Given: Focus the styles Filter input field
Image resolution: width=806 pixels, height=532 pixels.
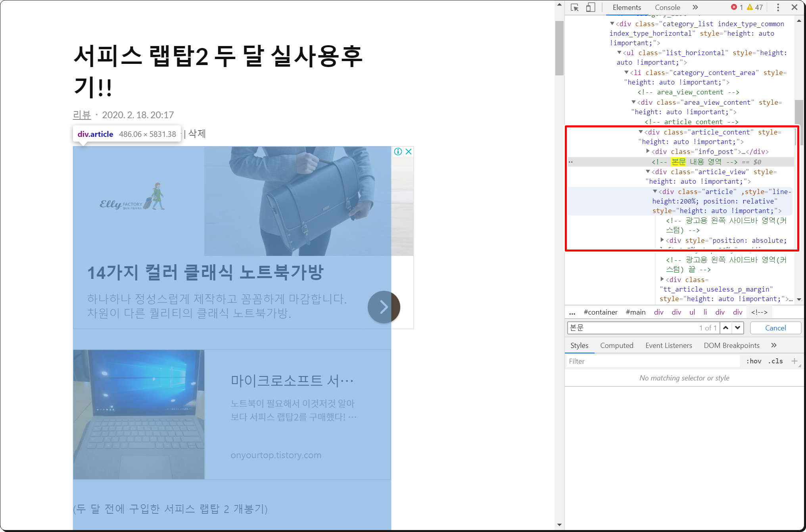Looking at the screenshot, I should [652, 361].
